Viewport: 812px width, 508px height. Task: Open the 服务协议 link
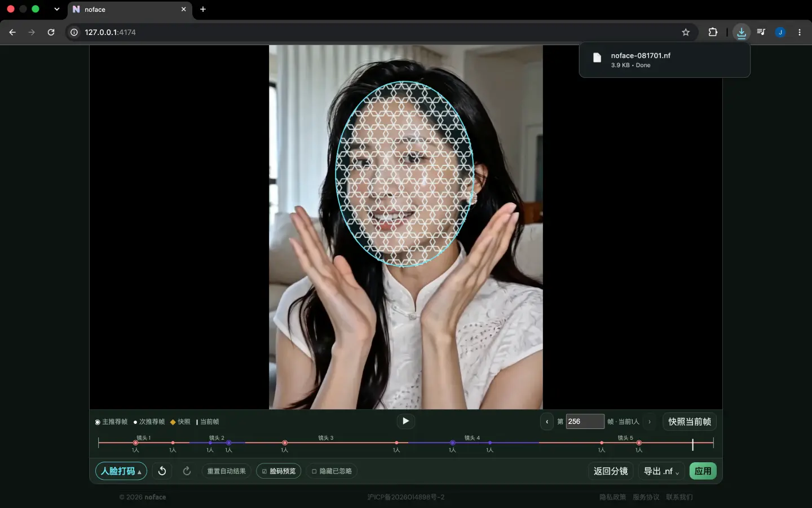click(646, 497)
